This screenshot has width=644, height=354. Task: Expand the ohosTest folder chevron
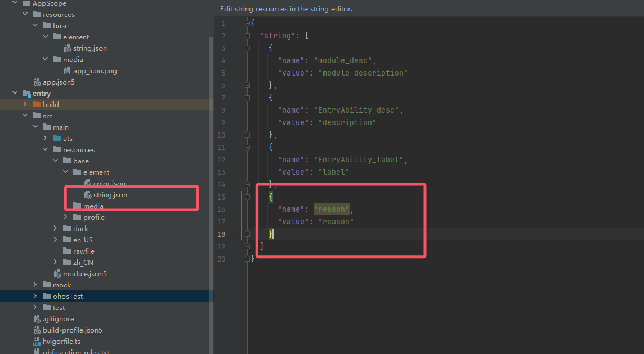[x=35, y=296]
